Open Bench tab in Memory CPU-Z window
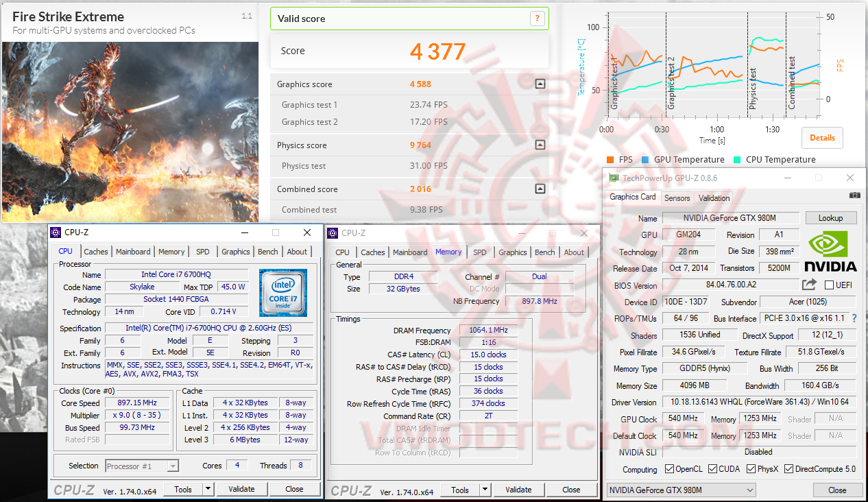Screen dimensions: 868x502 [545, 252]
